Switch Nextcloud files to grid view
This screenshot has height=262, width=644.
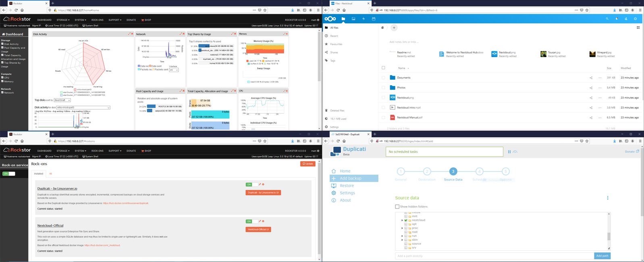click(x=638, y=28)
